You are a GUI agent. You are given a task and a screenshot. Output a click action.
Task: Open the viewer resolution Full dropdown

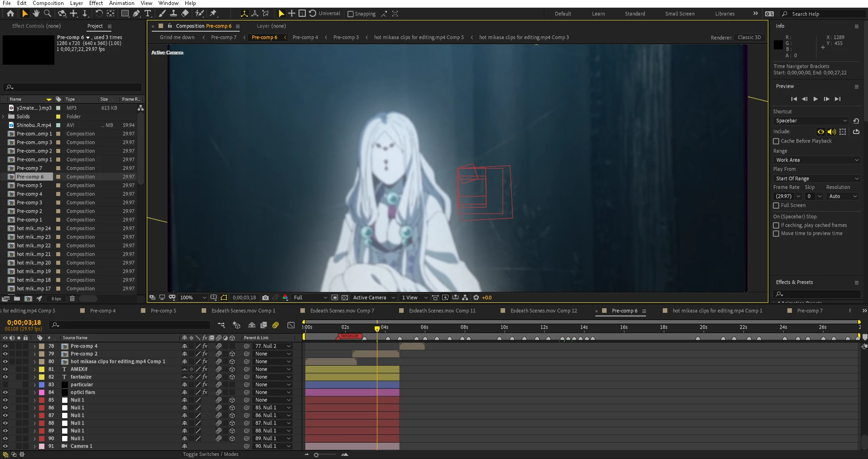pos(310,297)
